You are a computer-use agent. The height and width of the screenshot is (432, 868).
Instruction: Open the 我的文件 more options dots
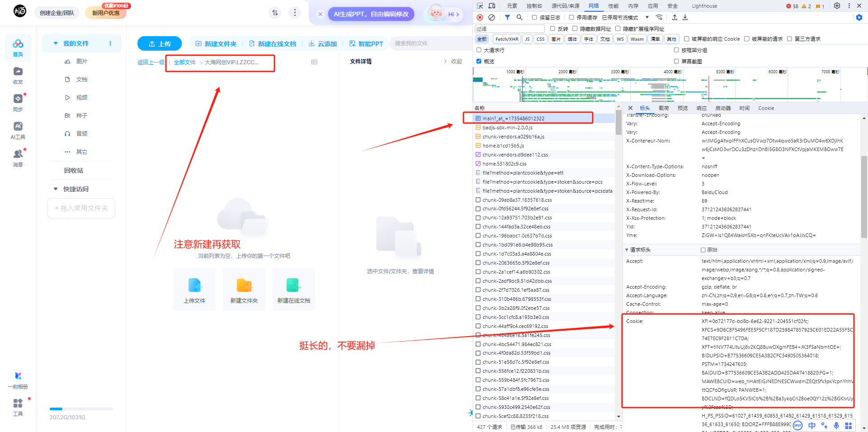click(110, 43)
